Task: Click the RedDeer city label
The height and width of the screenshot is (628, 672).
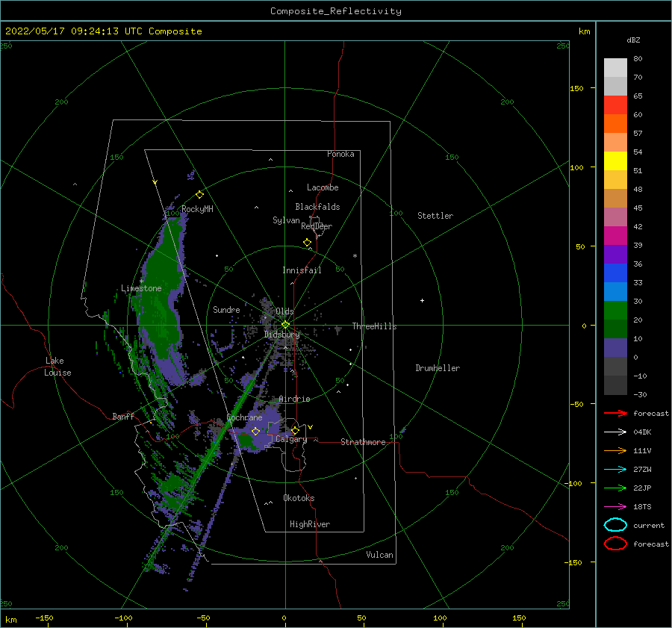Action: tap(317, 226)
